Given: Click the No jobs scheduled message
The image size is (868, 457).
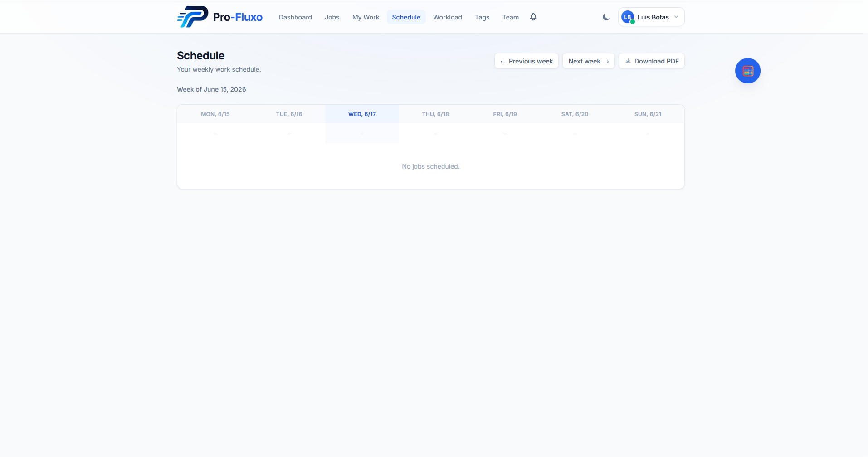Looking at the screenshot, I should click(431, 166).
